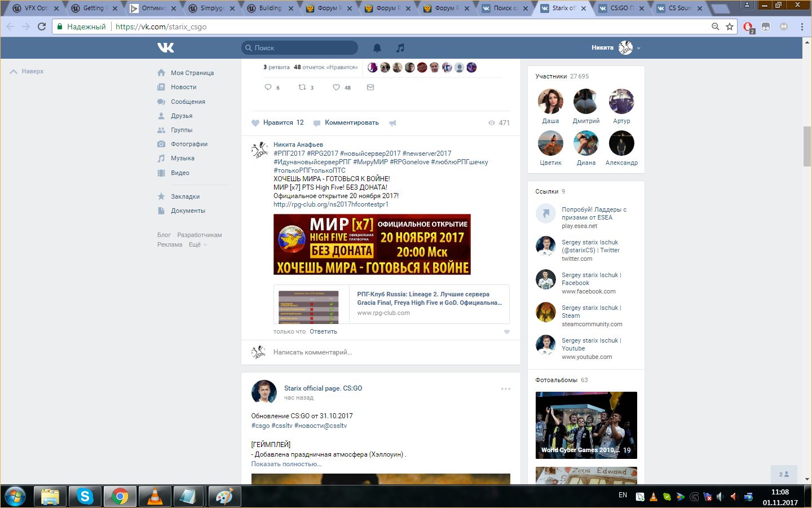
Task: Toggle like with Нравится heart on post
Action: (277, 122)
